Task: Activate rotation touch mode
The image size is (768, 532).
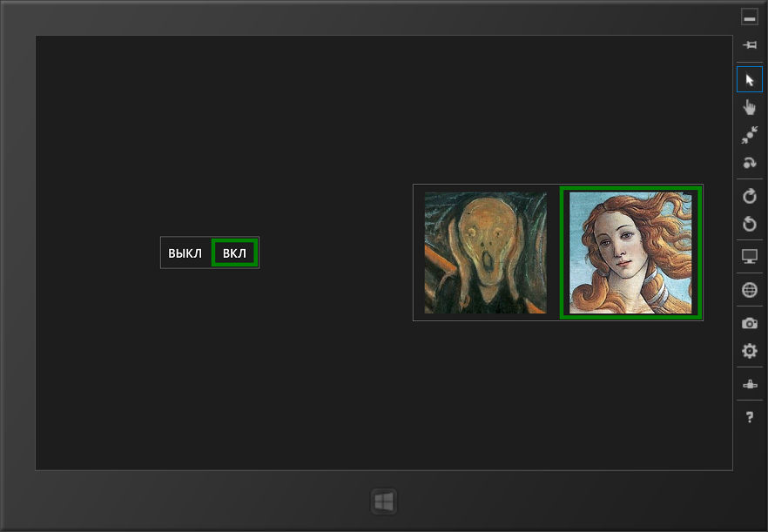Action: [x=750, y=162]
